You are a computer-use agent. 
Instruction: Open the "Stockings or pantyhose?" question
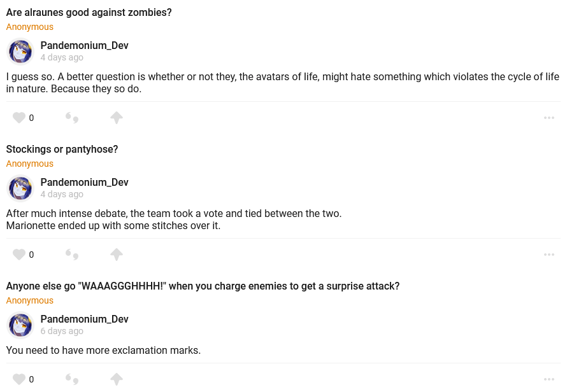62,150
